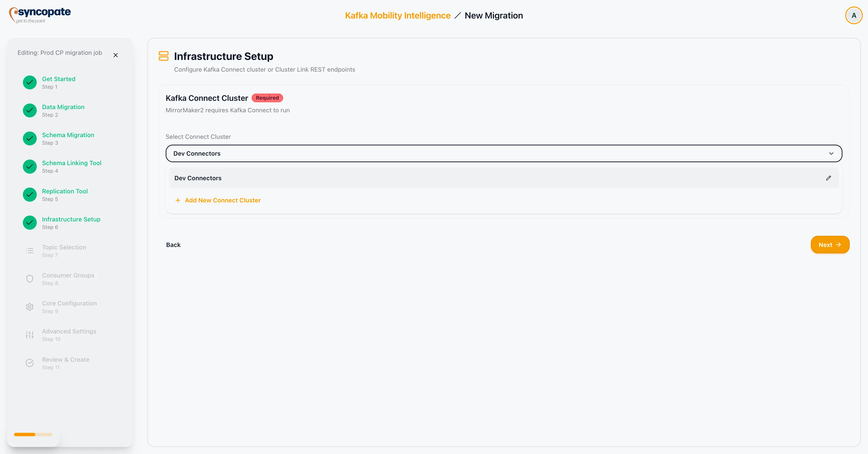Click Add New Connect Cluster link
The width and height of the screenshot is (868, 454).
(x=222, y=200)
